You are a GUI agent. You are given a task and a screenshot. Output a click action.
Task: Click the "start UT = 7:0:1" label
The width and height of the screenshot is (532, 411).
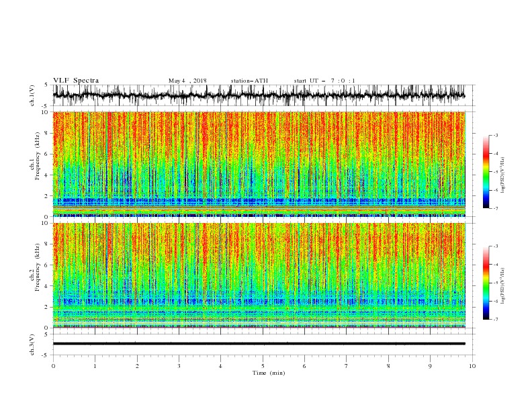[324, 81]
